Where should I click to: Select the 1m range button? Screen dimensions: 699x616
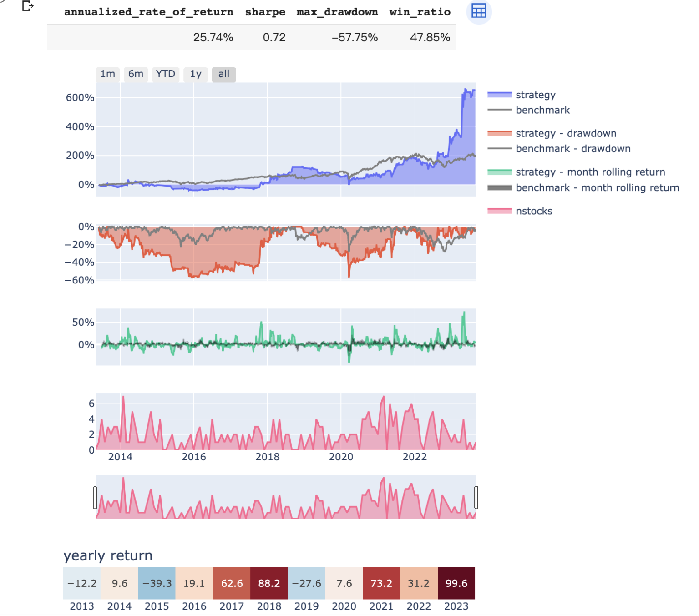tap(108, 74)
